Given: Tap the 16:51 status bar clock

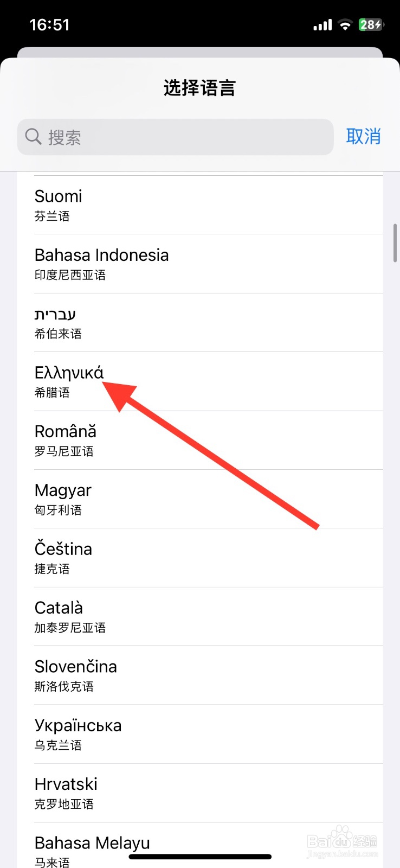Looking at the screenshot, I should pos(49,25).
